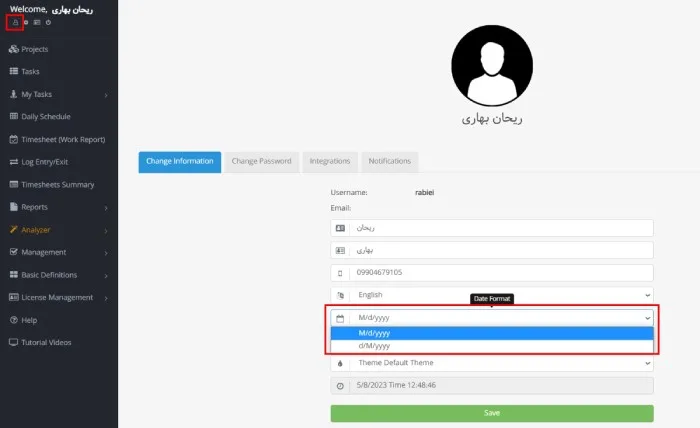Screen dimensions: 700x428
Task: Expand License Management menu
Action: pyautogui.click(x=57, y=297)
